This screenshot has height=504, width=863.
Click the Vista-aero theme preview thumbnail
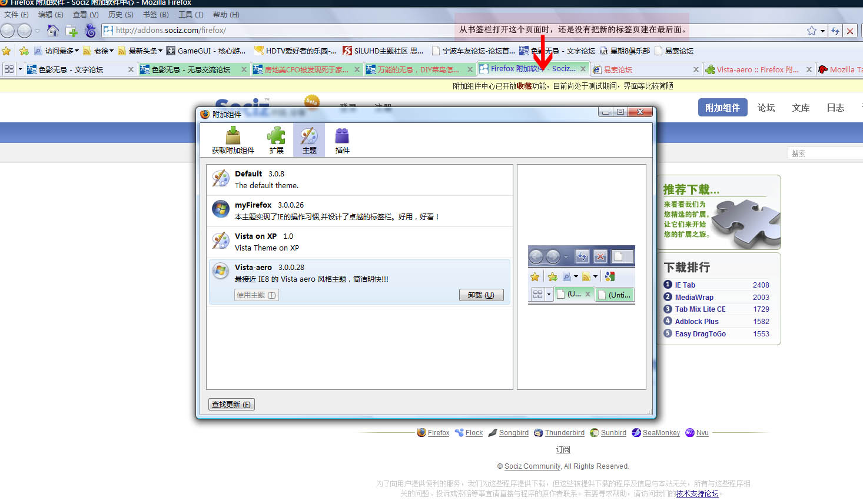(582, 274)
